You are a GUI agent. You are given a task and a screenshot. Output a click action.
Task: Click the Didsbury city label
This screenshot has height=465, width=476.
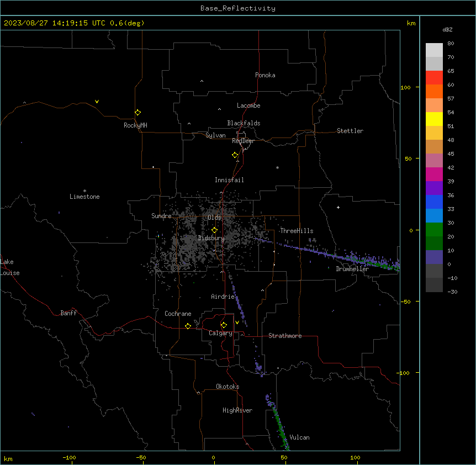tap(211, 238)
